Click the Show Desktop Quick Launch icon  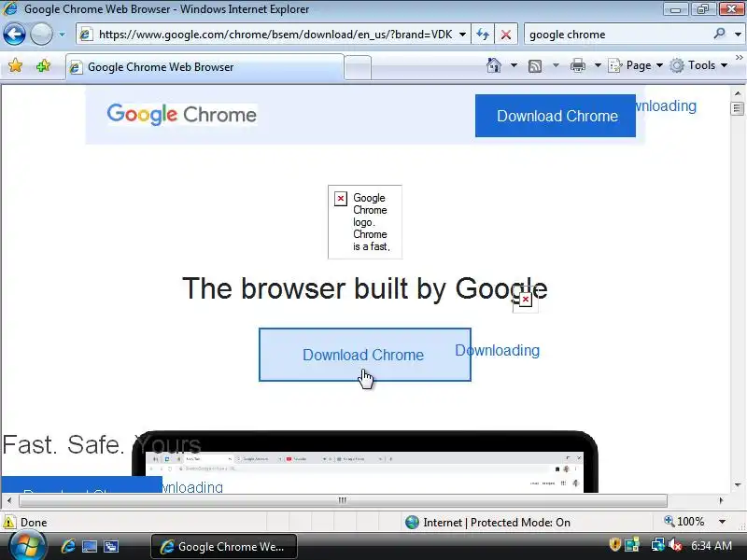pos(90,546)
